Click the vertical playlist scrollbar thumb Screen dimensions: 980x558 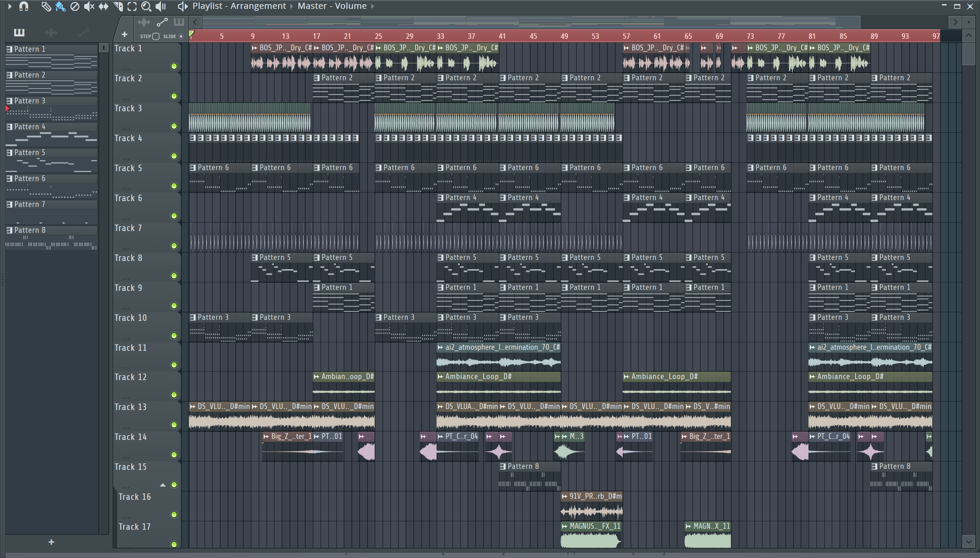(x=969, y=54)
